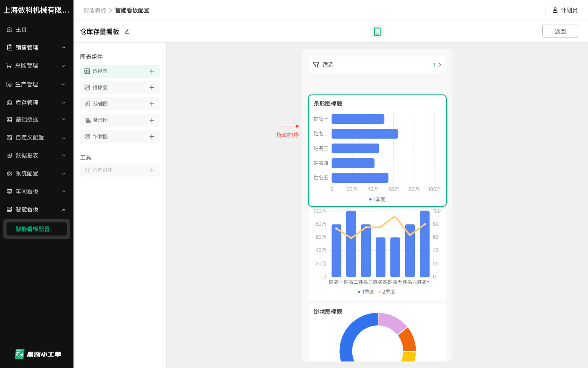Image resolution: width=588 pixels, height=368 pixels.
Task: Add a 条形图 component with its plus icon
Action: [151, 120]
